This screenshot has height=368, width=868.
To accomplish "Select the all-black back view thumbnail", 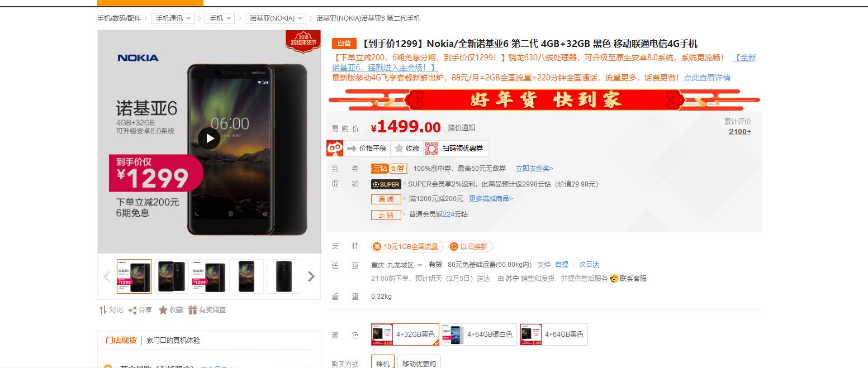I will [x=284, y=276].
